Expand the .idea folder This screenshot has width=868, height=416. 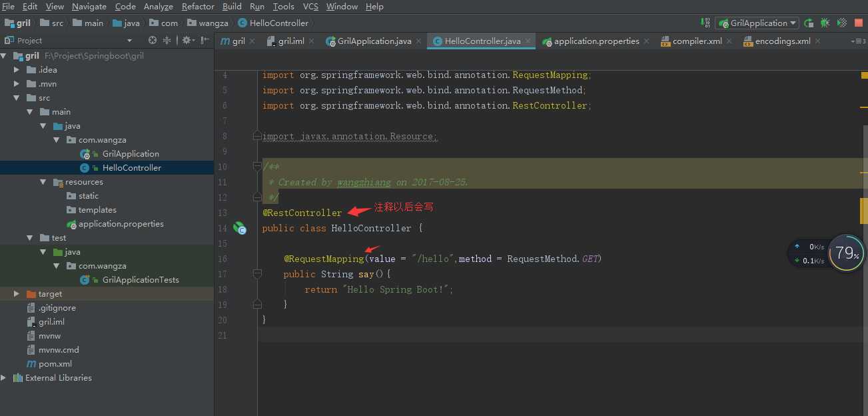pos(17,70)
